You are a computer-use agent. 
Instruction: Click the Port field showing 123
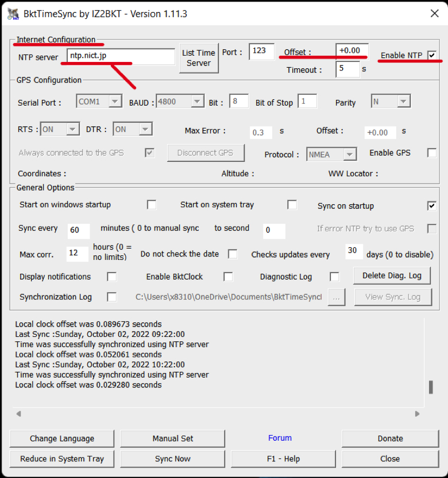(x=261, y=52)
